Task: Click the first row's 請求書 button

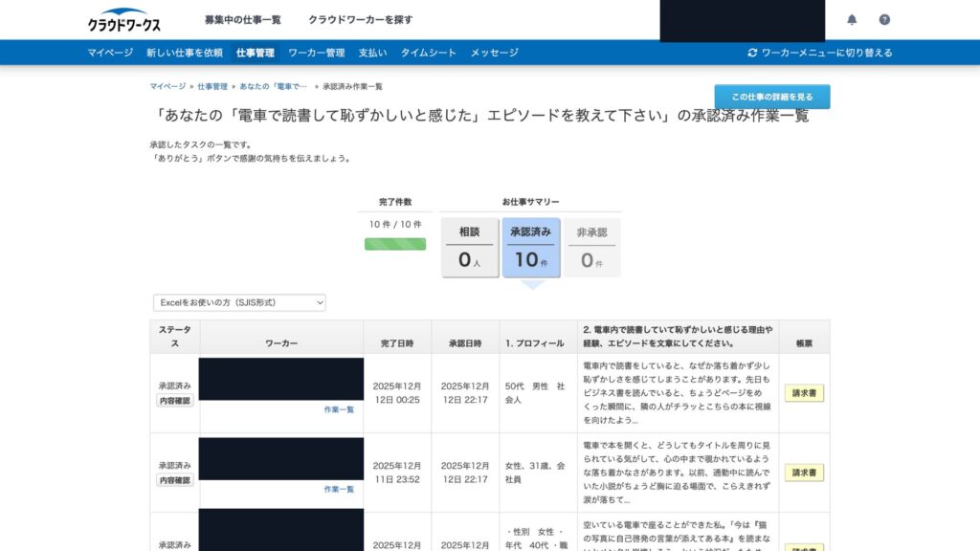Action: click(x=804, y=393)
